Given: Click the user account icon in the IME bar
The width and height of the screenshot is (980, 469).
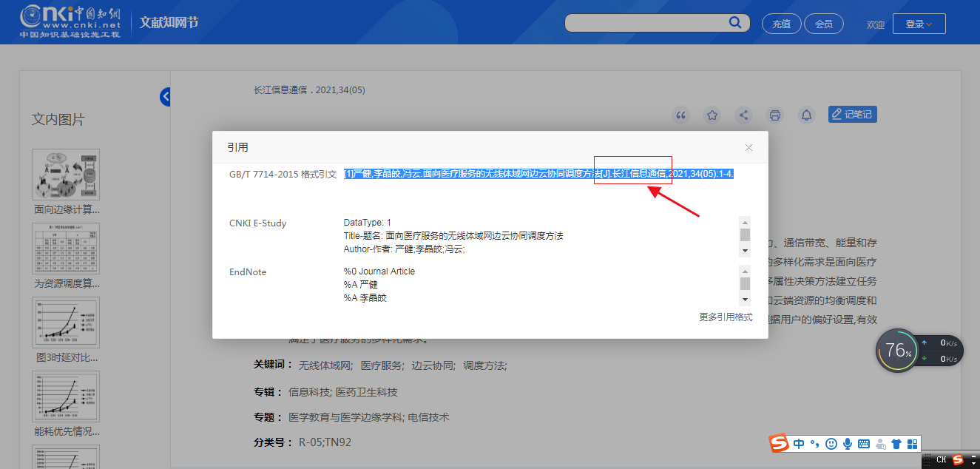Looking at the screenshot, I should 880,444.
